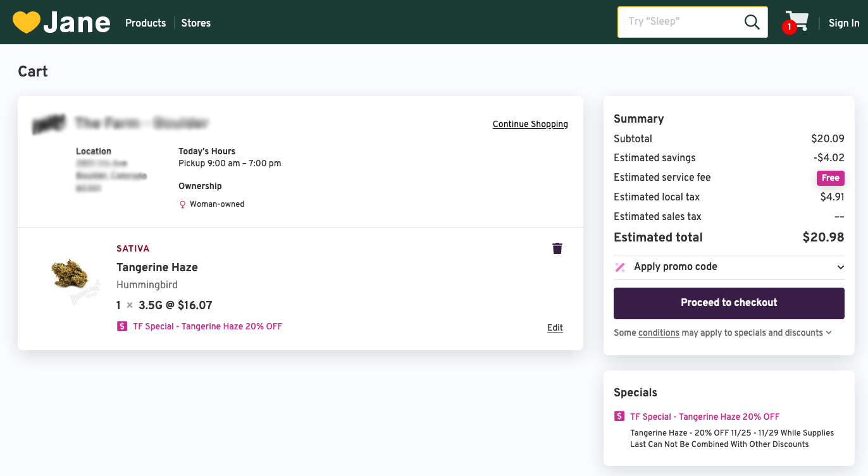Click the Sign In link
This screenshot has width=868, height=476.
[x=844, y=23]
